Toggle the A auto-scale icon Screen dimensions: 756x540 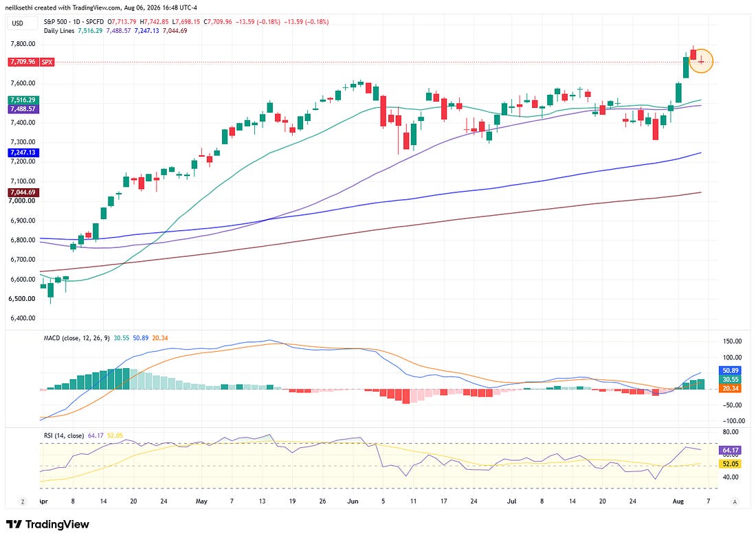[735, 502]
